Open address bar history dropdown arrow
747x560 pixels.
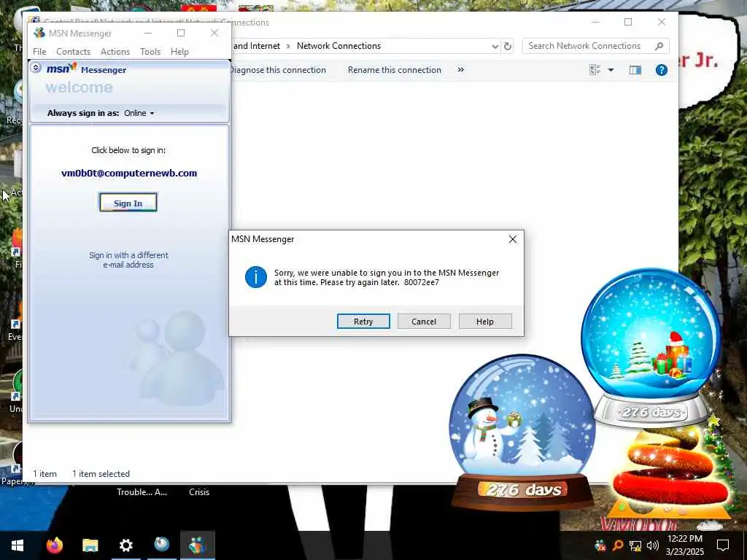[495, 46]
